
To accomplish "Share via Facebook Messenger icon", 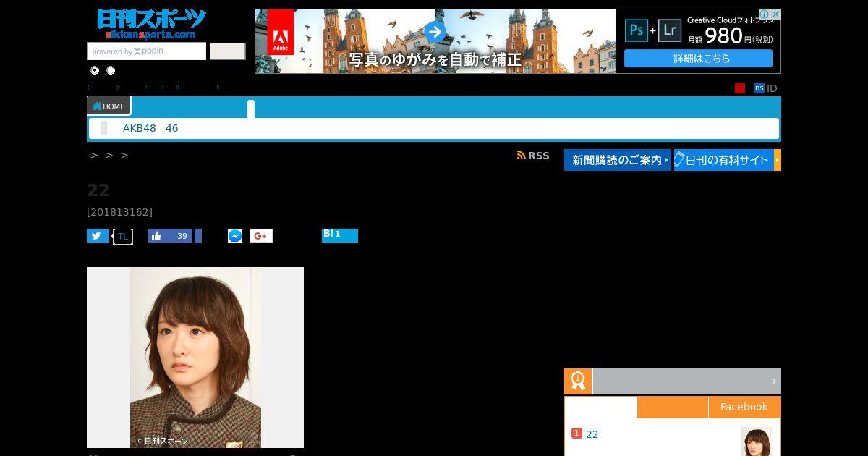I will coord(235,236).
